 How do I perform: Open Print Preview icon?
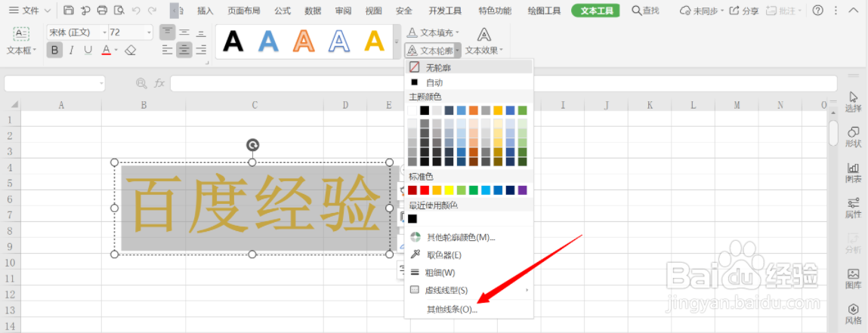119,11
